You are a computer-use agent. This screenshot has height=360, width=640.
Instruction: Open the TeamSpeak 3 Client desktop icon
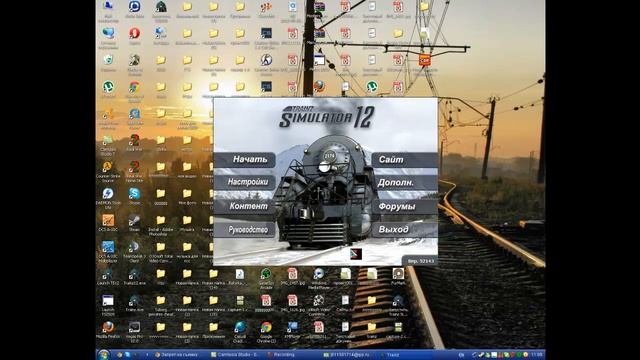click(134, 252)
